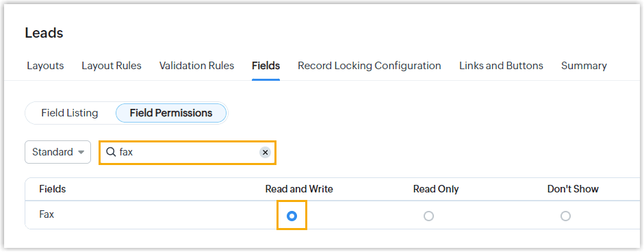Choose Don't Show for Fax field
Screen dimensions: 644x252
click(x=565, y=216)
